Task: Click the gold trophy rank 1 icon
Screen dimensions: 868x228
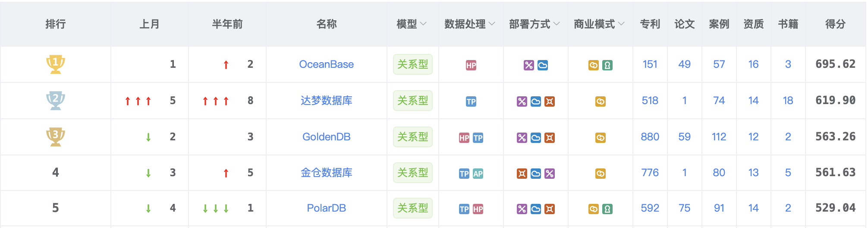Action: (56, 64)
